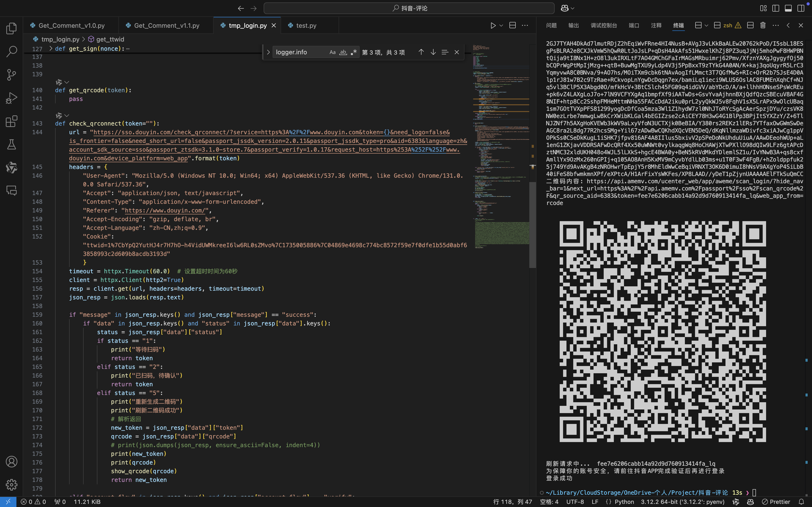Expand folded get_sign function
This screenshot has height=507, width=812.
(51, 49)
